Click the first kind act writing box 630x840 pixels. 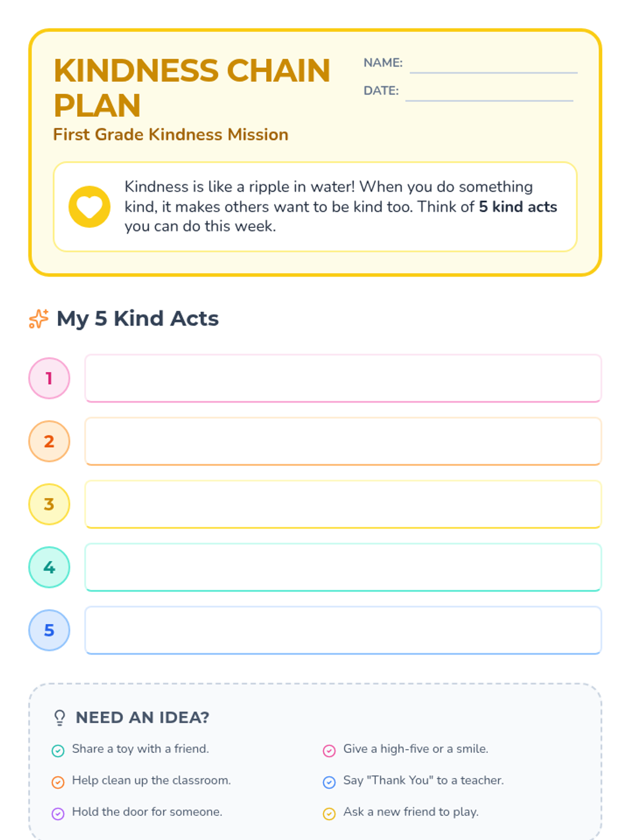(343, 378)
